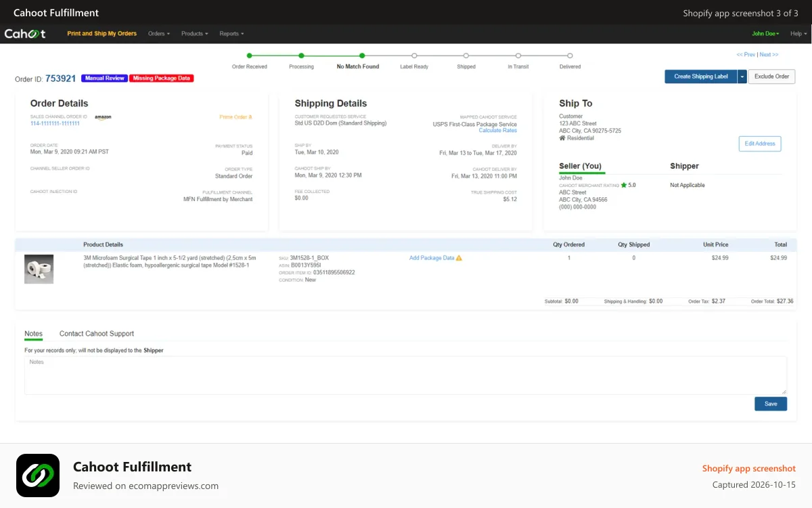This screenshot has width=812, height=508.
Task: Open sales channel order ID 114-1111111-1111111
Action: [55, 123]
